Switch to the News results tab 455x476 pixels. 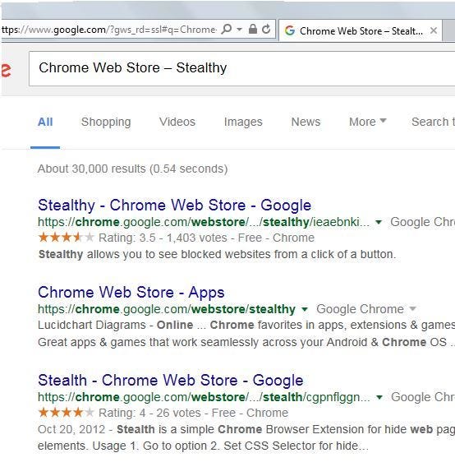(306, 122)
